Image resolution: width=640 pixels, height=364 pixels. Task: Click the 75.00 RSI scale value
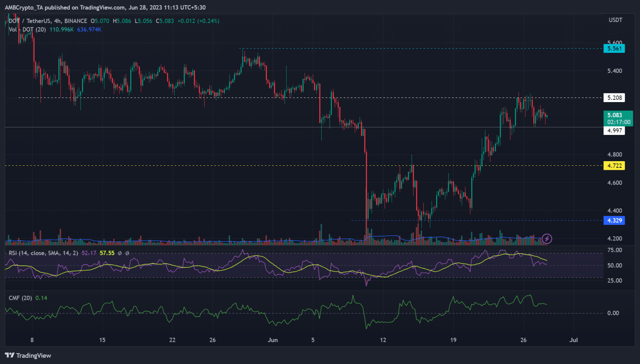tap(615, 250)
